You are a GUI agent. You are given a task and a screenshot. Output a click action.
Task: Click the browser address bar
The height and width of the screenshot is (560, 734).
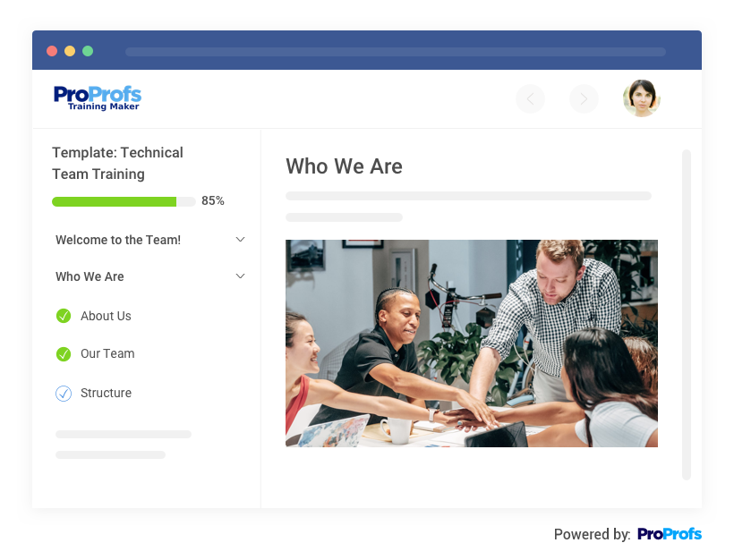coord(396,52)
